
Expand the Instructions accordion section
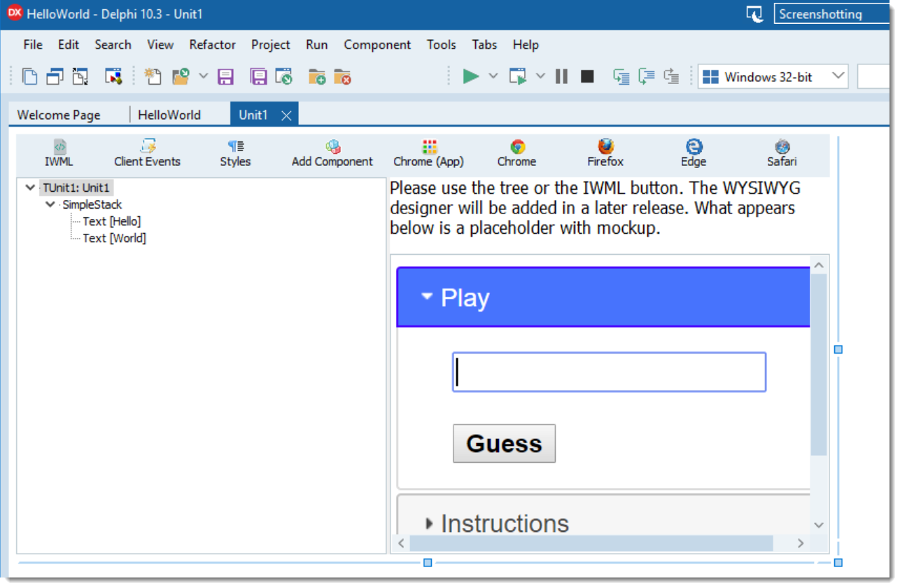click(x=429, y=523)
